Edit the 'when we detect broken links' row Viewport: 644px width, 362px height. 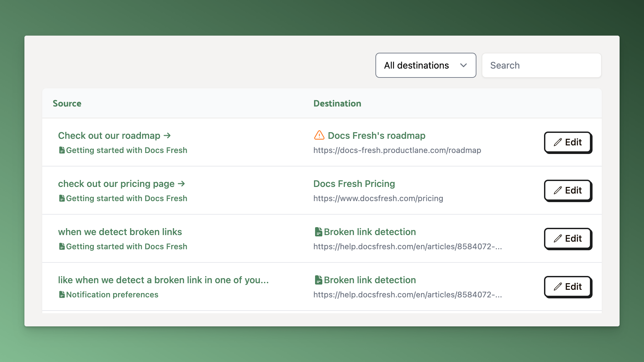point(568,239)
